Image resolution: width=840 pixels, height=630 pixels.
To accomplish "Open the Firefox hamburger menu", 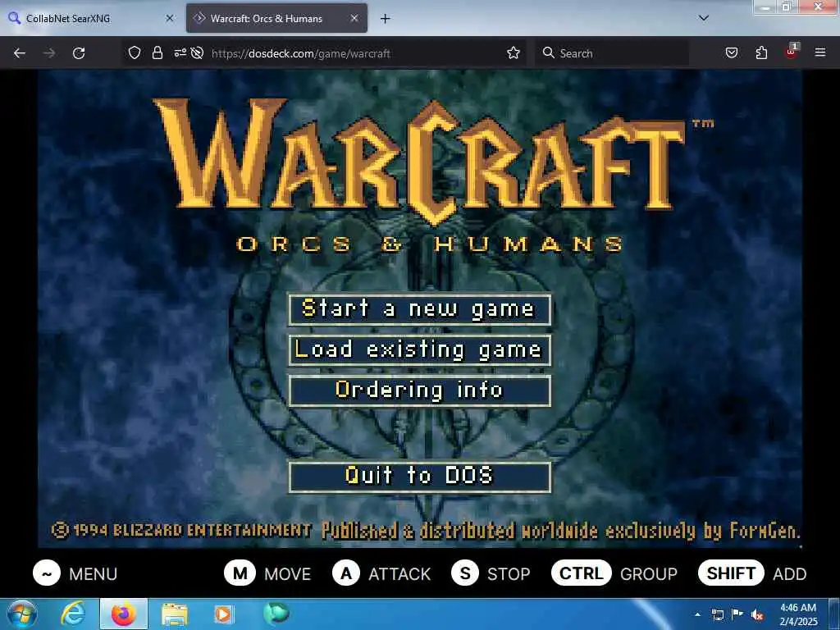I will (x=820, y=52).
